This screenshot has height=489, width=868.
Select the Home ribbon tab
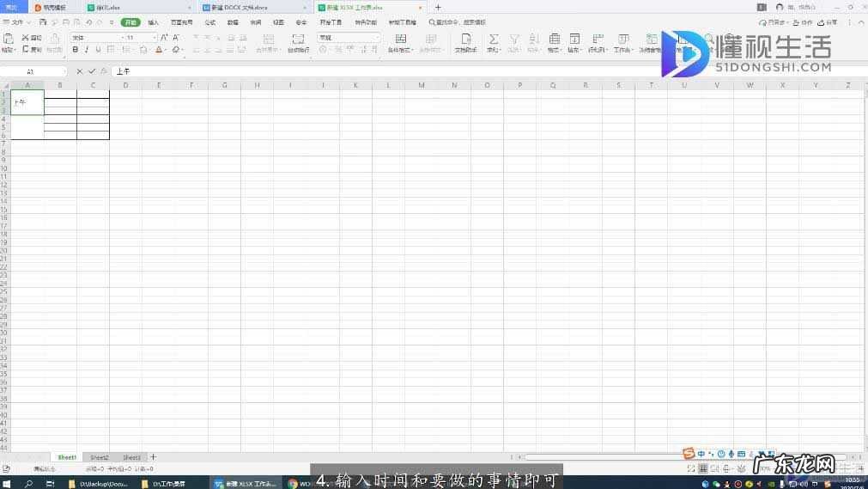(x=131, y=22)
